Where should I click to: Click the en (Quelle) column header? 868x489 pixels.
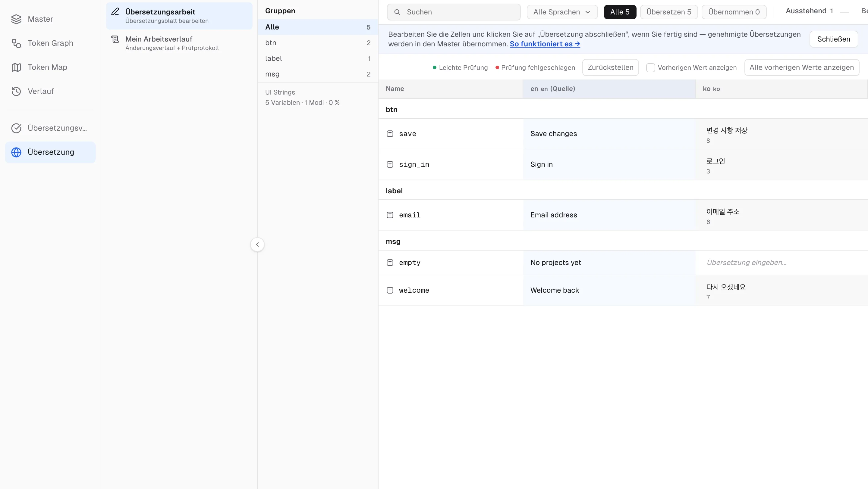(609, 89)
